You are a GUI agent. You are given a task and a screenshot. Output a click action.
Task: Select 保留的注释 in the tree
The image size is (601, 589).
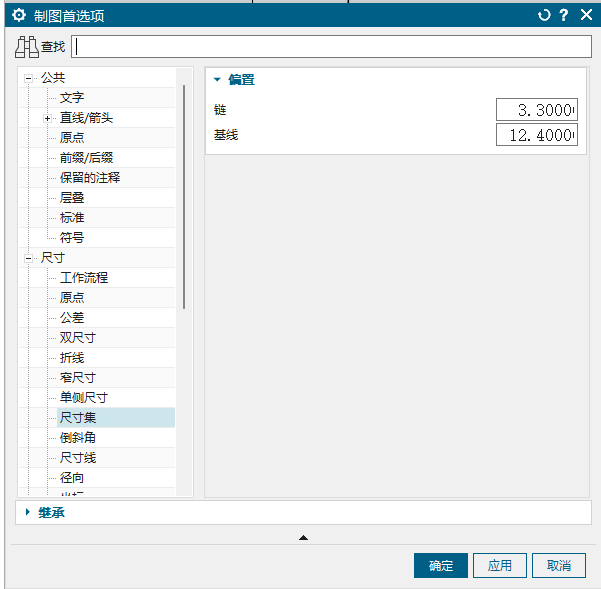coord(90,178)
